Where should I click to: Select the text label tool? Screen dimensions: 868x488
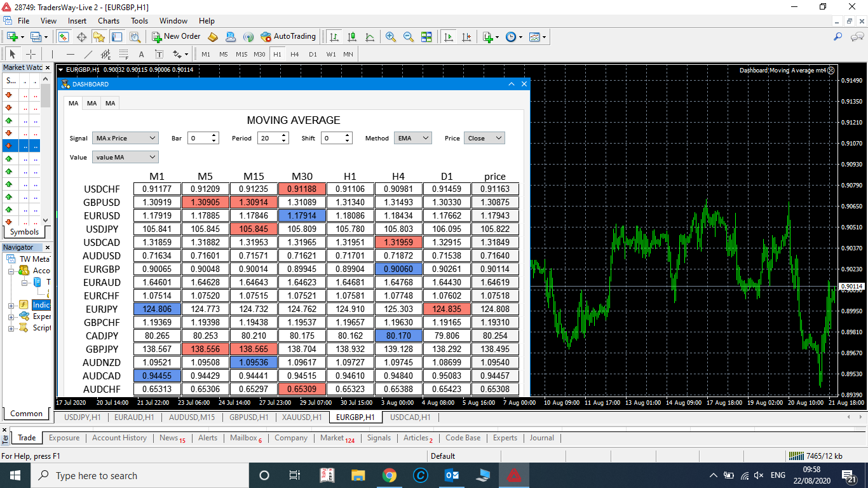(159, 55)
